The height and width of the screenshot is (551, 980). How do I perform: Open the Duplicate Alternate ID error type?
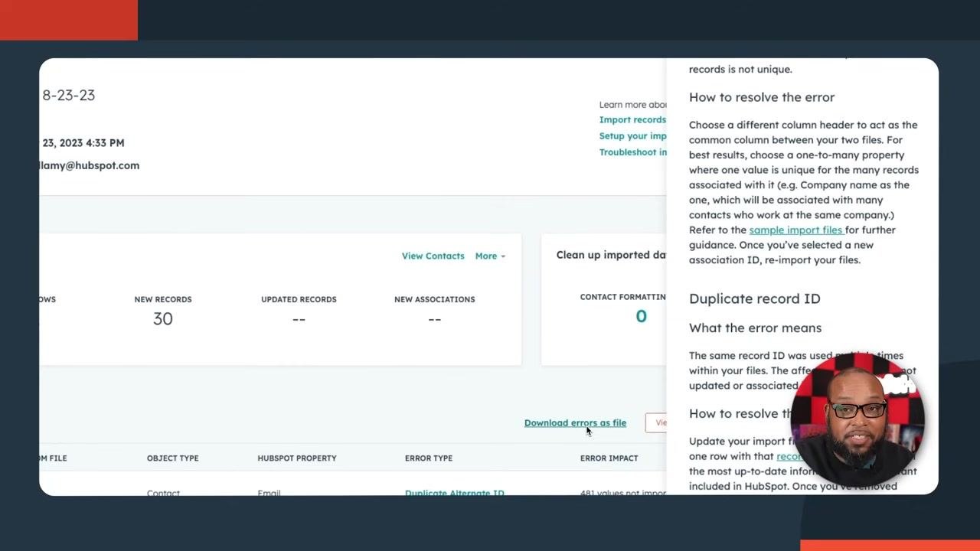(454, 493)
